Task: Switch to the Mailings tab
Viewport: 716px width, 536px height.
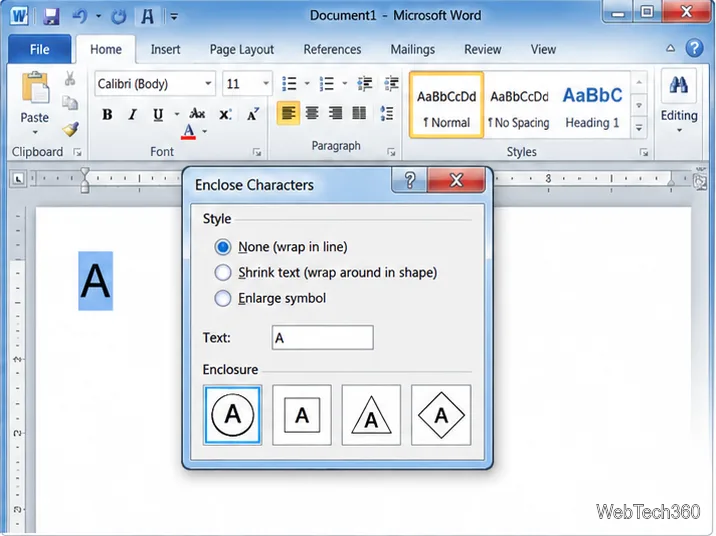Action: click(x=412, y=49)
